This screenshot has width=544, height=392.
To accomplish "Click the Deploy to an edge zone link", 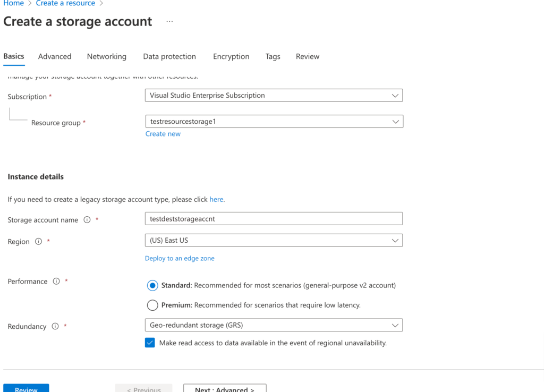I will (180, 258).
